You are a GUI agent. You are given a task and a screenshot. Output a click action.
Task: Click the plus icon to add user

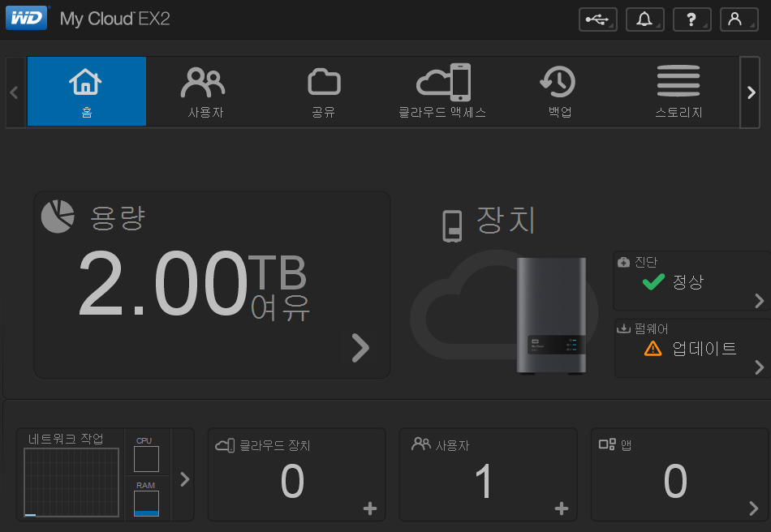coord(562,508)
